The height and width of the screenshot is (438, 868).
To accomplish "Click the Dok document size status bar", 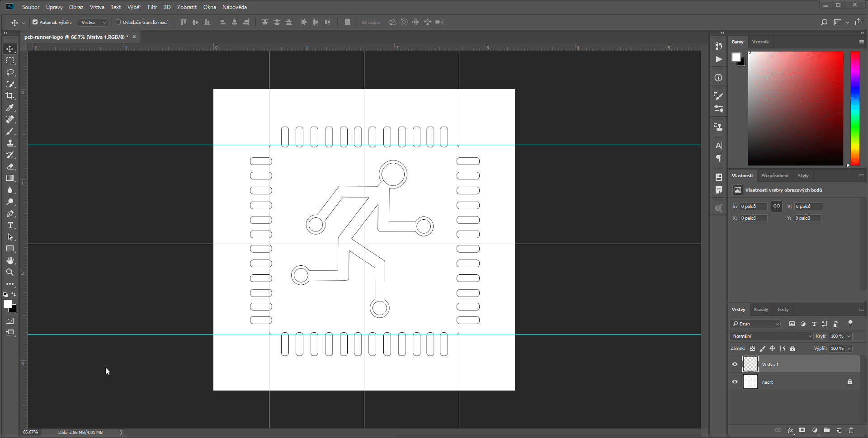I will 81,432.
